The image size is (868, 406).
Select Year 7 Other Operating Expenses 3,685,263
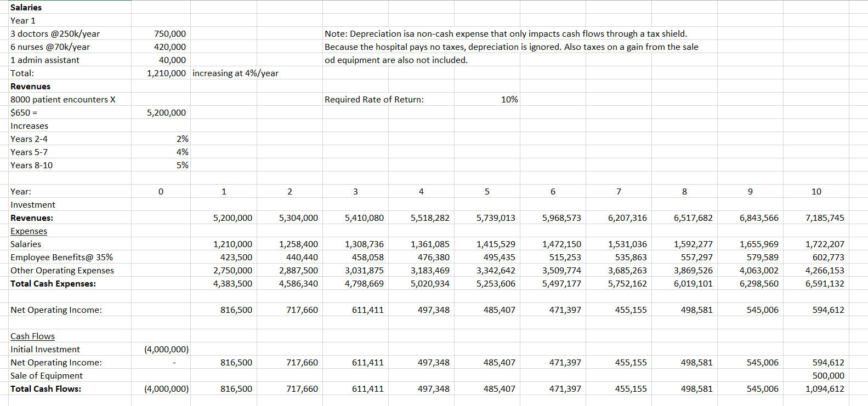tap(627, 270)
